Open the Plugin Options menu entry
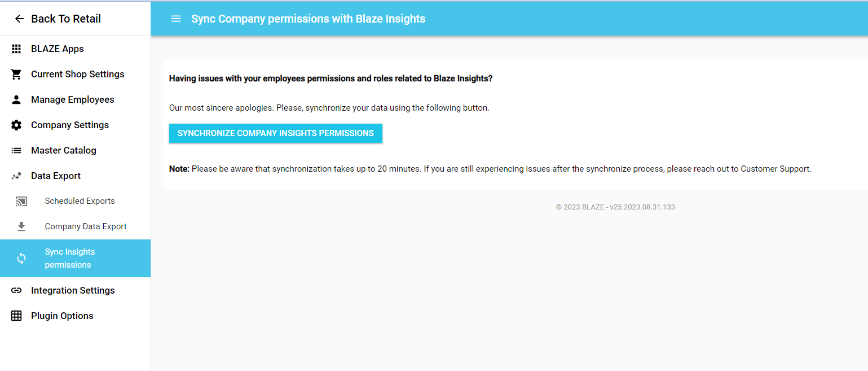 pos(75,316)
